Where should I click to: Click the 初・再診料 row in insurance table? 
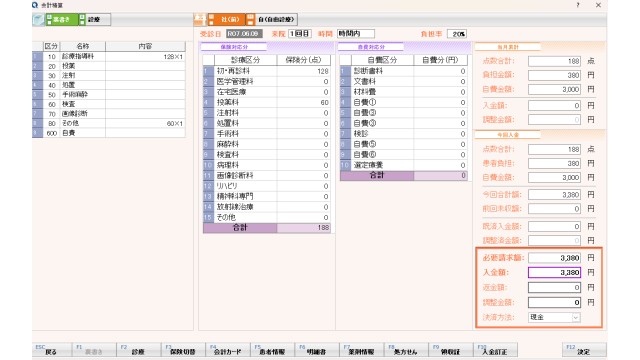click(x=267, y=71)
